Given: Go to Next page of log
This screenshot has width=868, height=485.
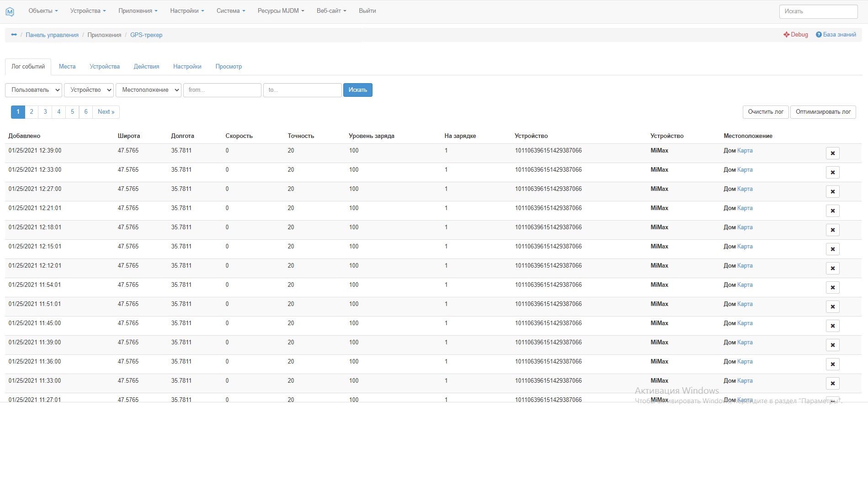Looking at the screenshot, I should click(106, 112).
